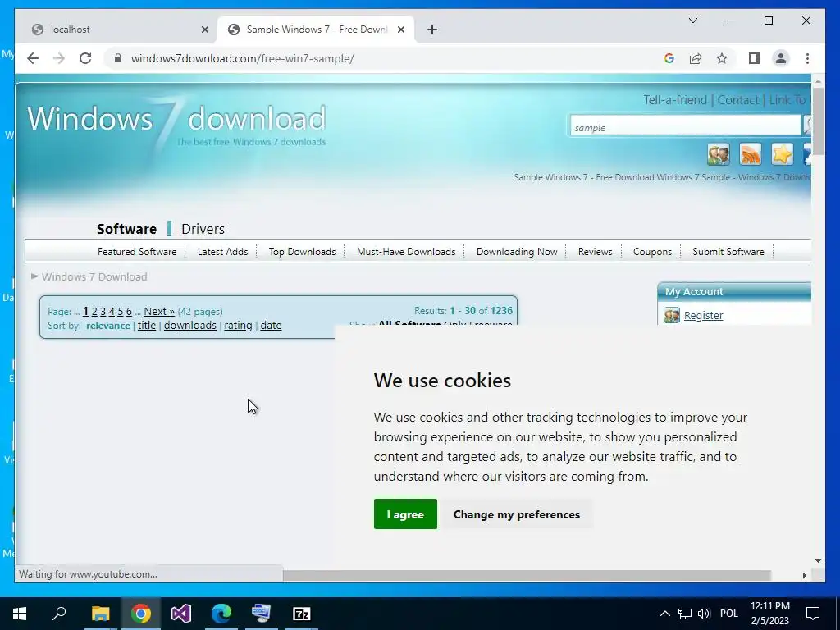Open Downloading Now menu item
Image resolution: width=840 pixels, height=630 pixels.
pyautogui.click(x=517, y=251)
